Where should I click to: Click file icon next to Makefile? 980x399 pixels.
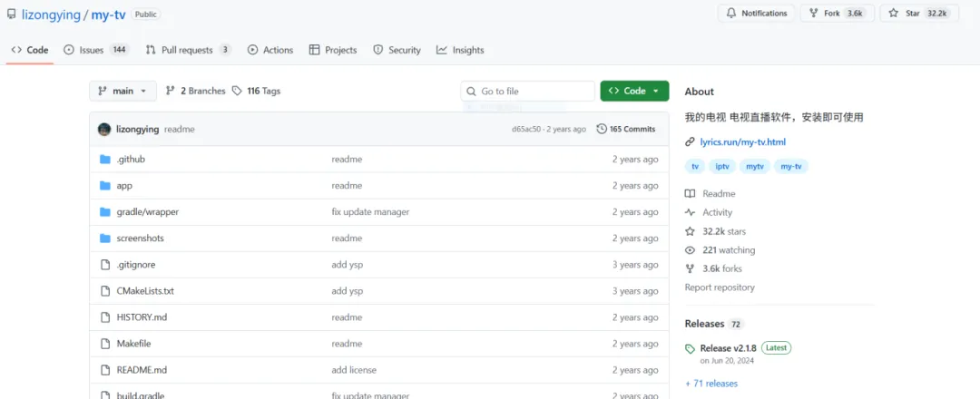pyautogui.click(x=105, y=344)
